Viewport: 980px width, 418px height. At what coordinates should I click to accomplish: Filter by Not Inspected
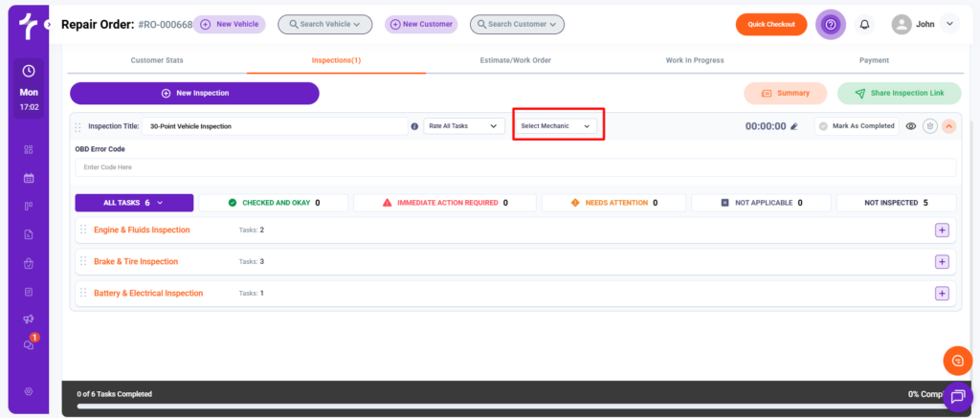(896, 203)
